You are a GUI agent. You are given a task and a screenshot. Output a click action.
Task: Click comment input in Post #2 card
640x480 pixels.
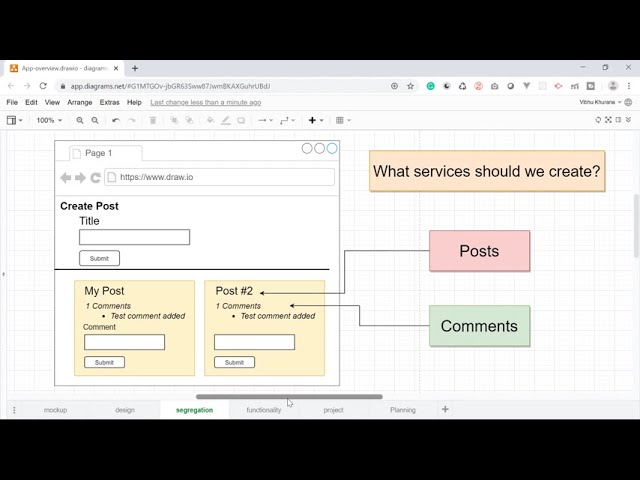pyautogui.click(x=254, y=342)
